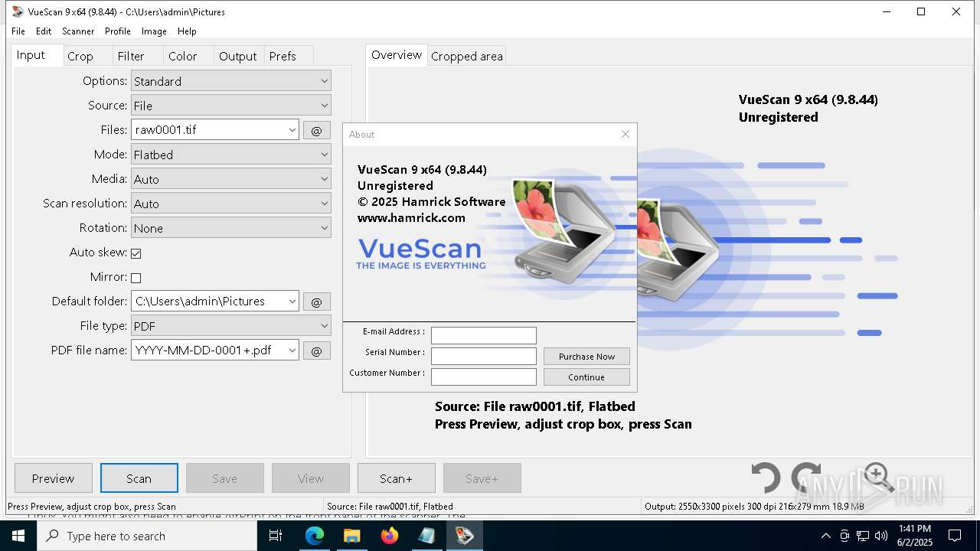The width and height of the screenshot is (980, 551).
Task: Expand the Files combo box raw0001.tif
Action: 292,130
